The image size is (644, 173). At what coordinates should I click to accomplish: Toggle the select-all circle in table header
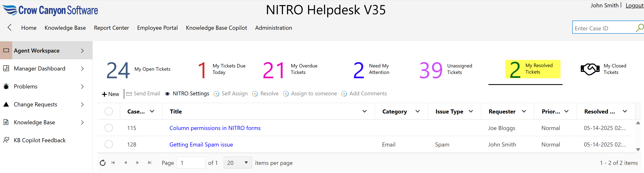(x=109, y=111)
